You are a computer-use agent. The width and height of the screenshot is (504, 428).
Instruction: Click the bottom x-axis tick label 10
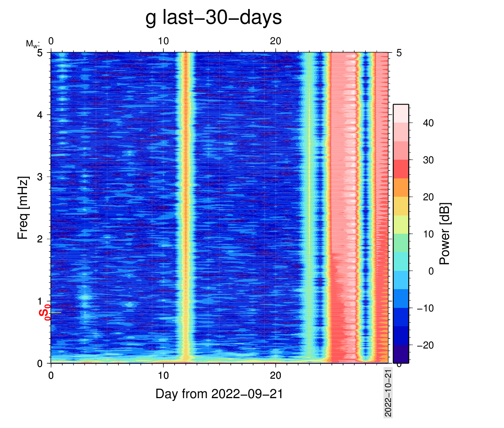pyautogui.click(x=163, y=375)
